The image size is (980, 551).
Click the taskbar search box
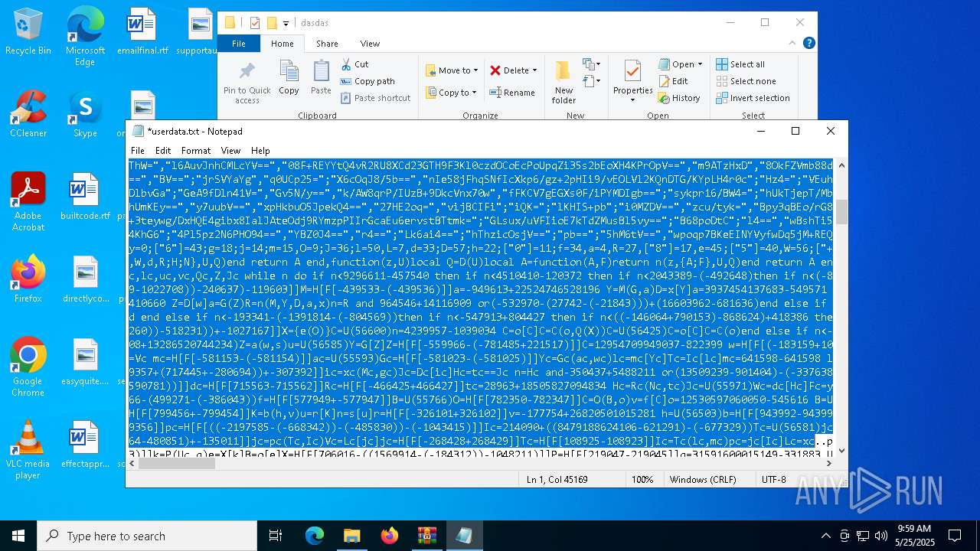click(x=146, y=536)
